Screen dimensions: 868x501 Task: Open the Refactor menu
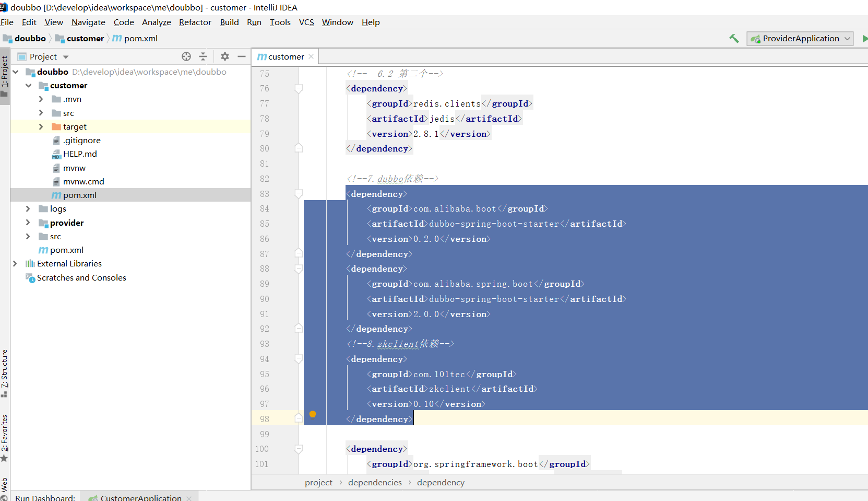click(195, 22)
